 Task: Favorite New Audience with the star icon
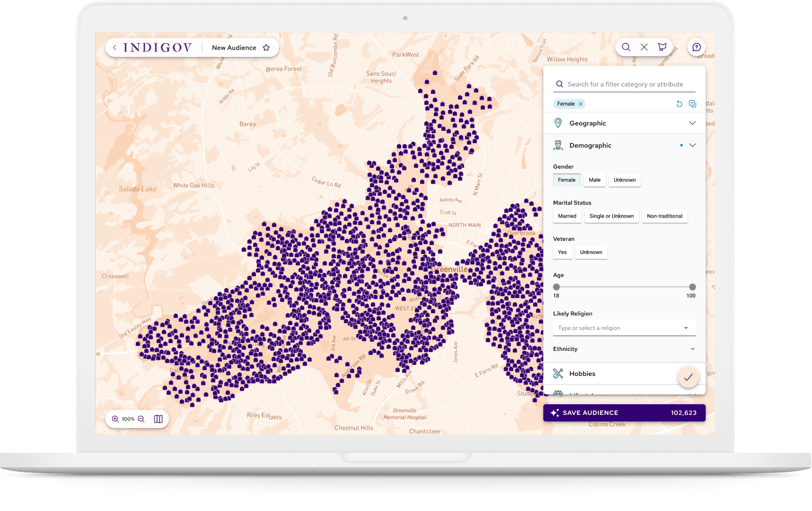pyautogui.click(x=266, y=47)
